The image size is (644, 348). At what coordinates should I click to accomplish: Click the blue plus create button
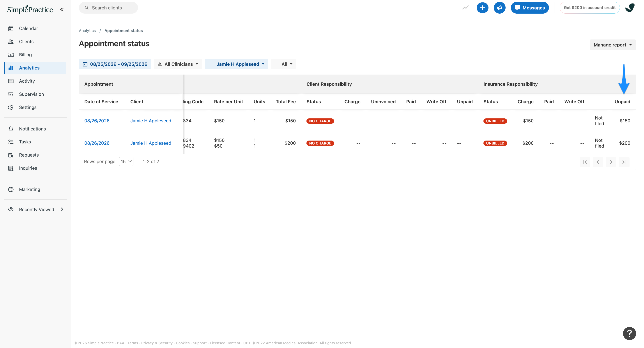pos(482,8)
